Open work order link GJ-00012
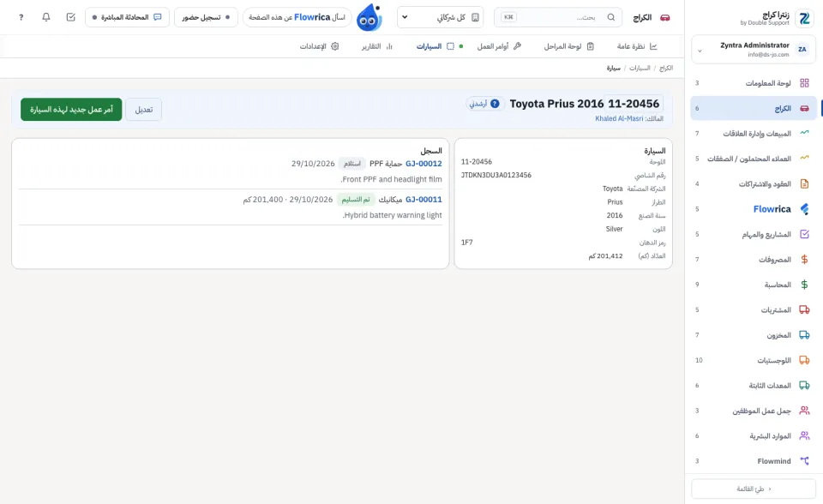Screen dimensions: 823x504 point(424,163)
